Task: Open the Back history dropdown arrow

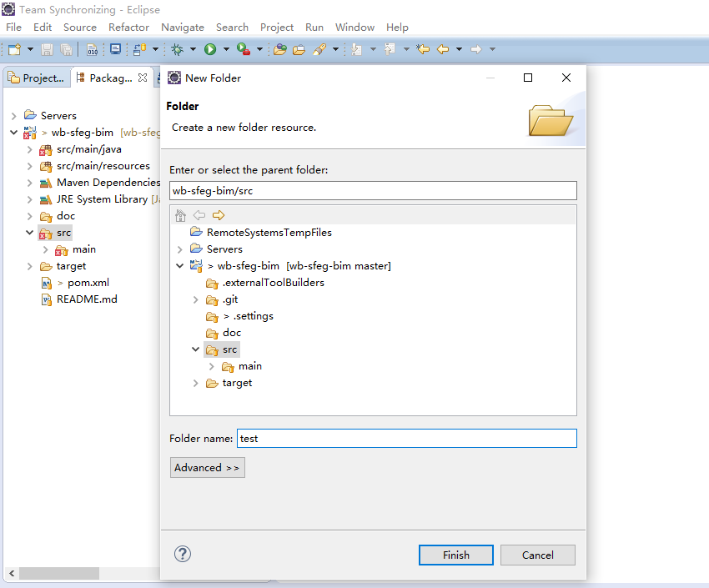Action: click(459, 49)
